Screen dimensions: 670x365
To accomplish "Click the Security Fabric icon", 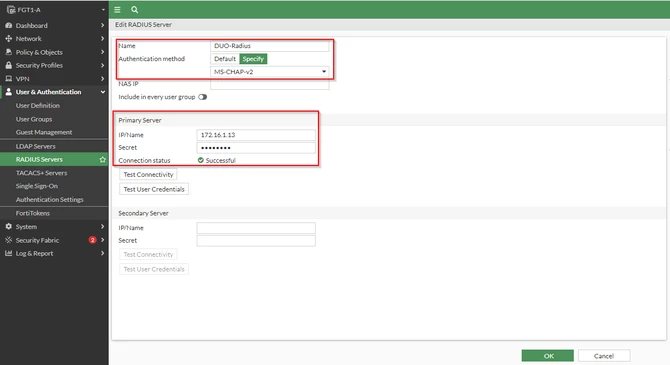I will pyautogui.click(x=9, y=240).
